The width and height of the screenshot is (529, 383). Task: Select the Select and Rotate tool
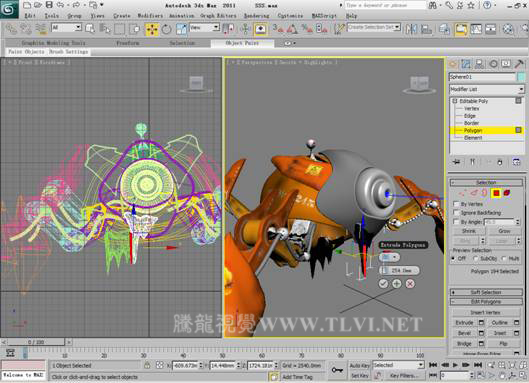166,29
